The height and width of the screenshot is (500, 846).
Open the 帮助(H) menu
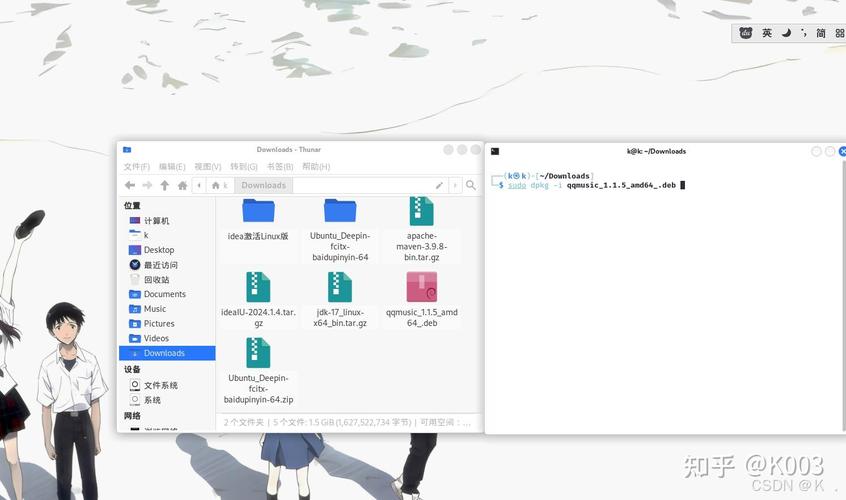[x=316, y=167]
